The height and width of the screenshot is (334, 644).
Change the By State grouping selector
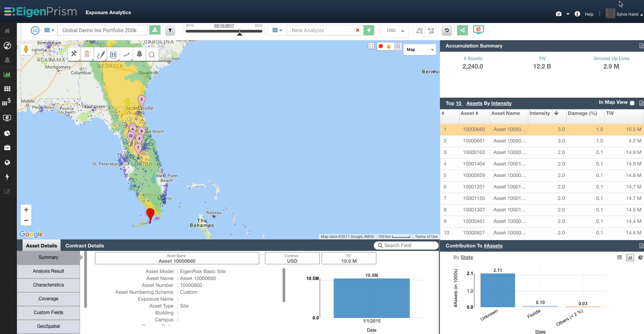[x=467, y=257]
